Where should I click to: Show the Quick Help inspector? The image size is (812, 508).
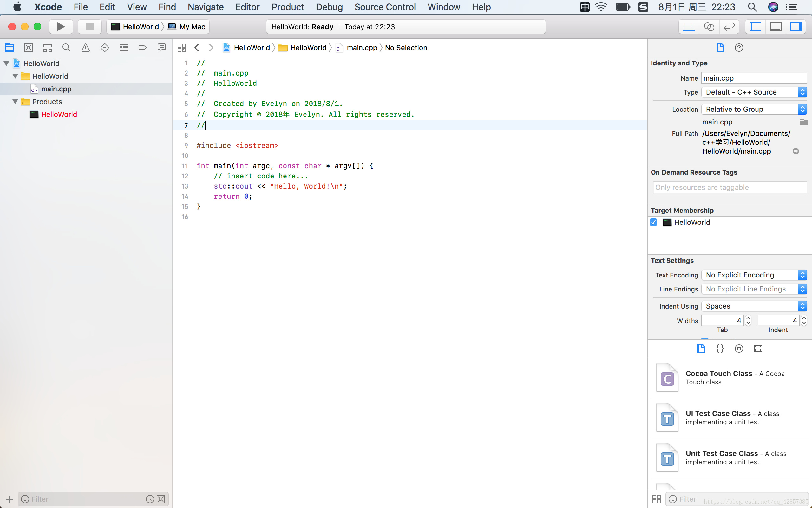(739, 48)
